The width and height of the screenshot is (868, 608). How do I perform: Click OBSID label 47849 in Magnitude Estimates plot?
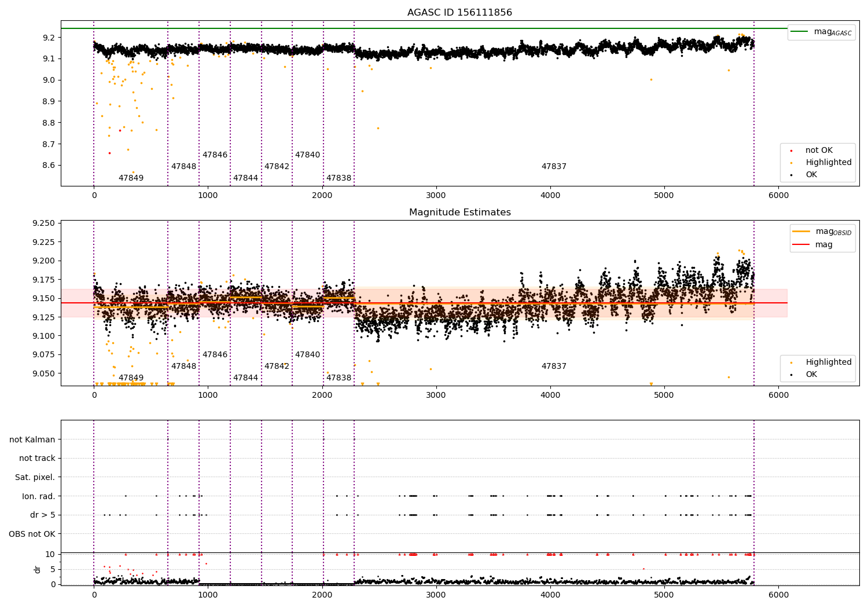coord(131,378)
